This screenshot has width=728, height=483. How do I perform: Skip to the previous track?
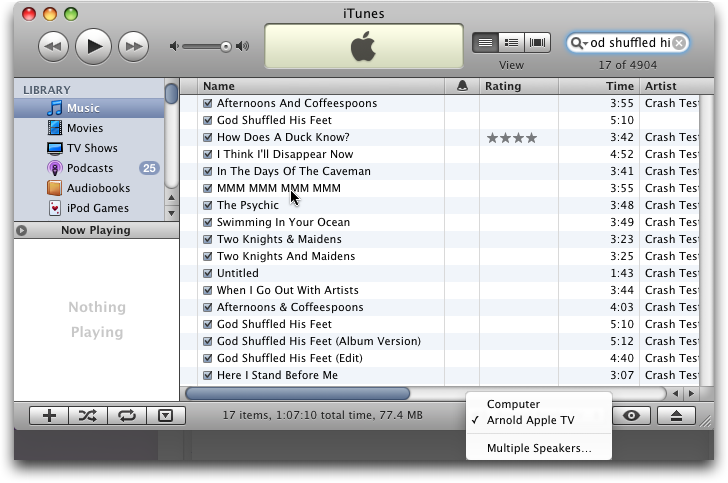pos(53,46)
